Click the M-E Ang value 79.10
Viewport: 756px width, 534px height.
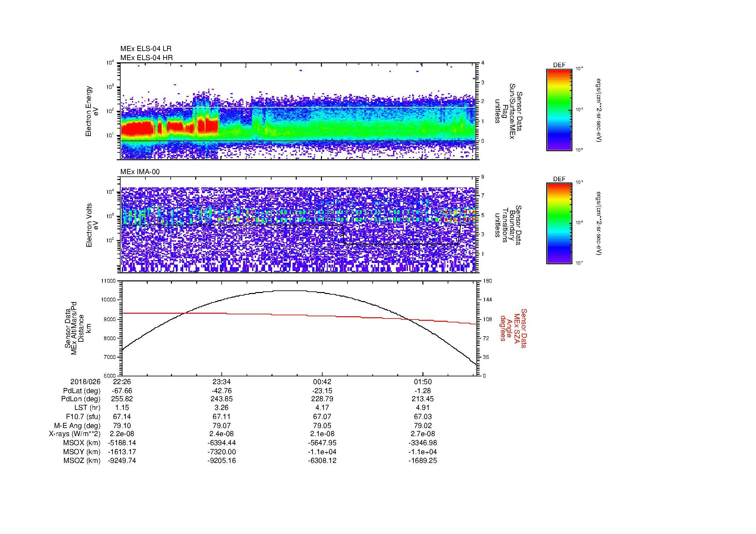pos(122,425)
